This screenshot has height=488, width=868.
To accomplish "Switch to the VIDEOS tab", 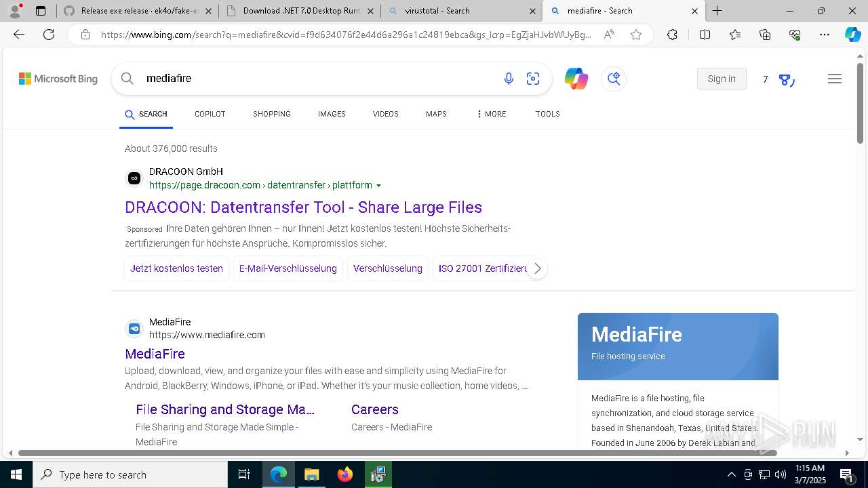I will [x=386, y=114].
